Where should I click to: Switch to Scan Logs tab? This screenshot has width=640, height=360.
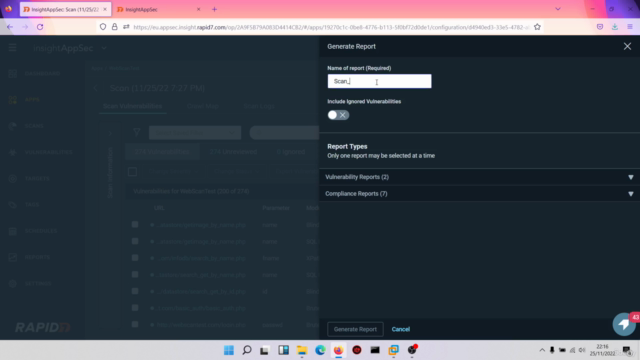(x=259, y=106)
